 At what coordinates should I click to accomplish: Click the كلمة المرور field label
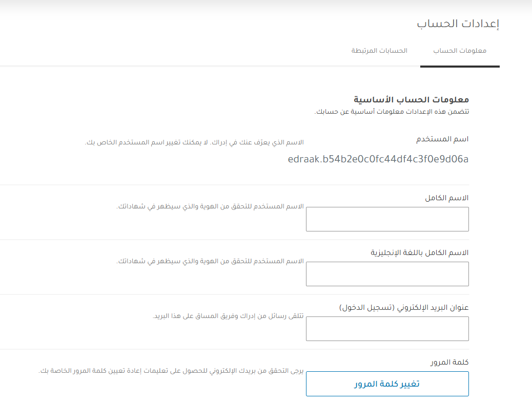(x=449, y=362)
